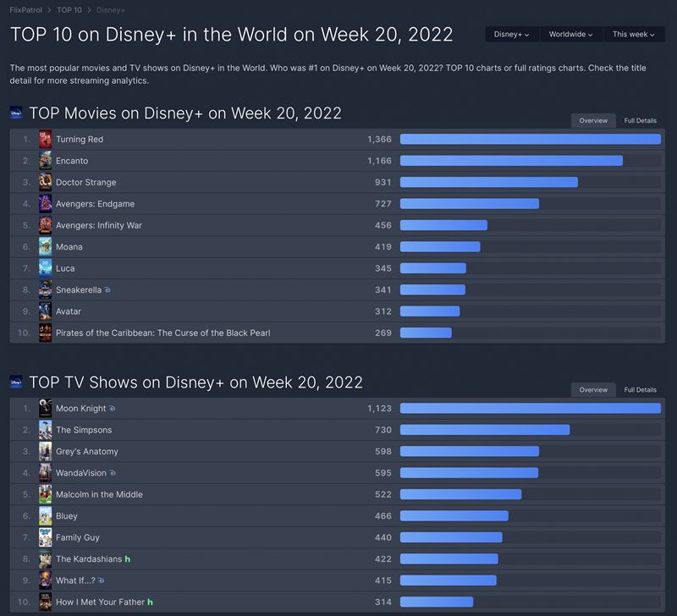Click the Encanto score bar
Viewport: 677px width, 616px height.
[511, 161]
